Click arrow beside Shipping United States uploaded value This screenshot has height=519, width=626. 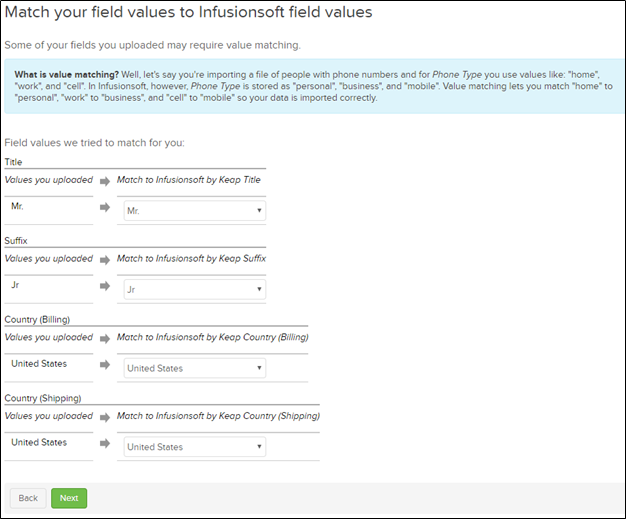[105, 443]
